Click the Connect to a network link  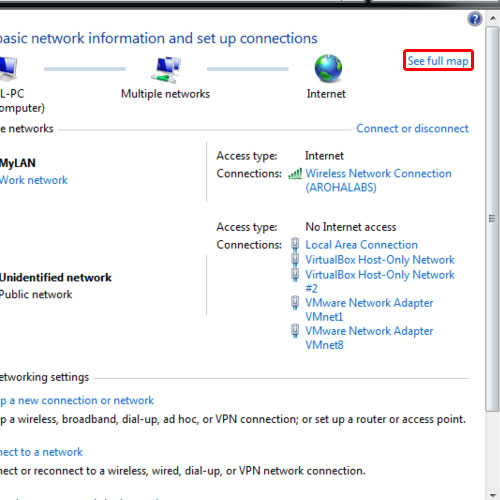[41, 452]
